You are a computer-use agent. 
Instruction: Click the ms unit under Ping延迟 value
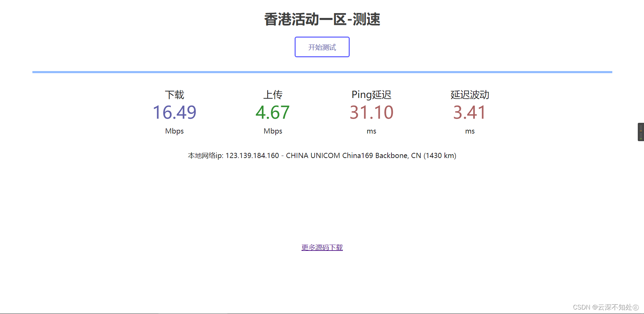click(x=371, y=131)
